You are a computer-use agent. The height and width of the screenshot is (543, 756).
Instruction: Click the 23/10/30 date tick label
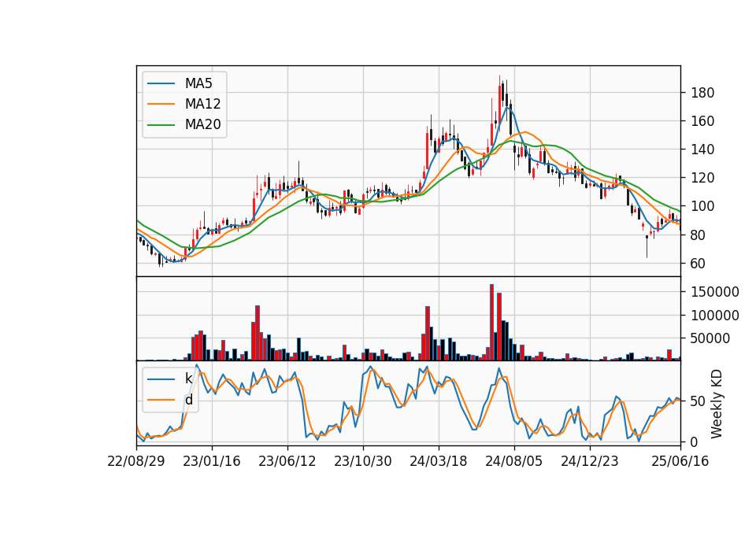click(363, 461)
